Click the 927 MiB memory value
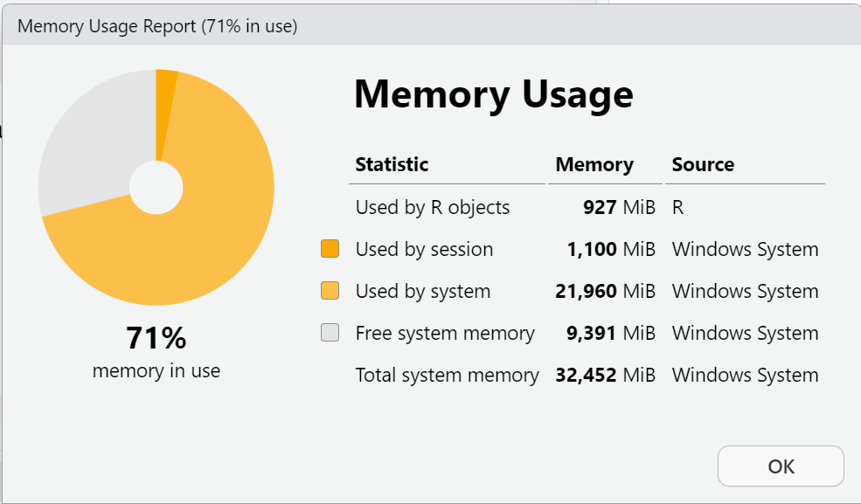861x504 pixels. pyautogui.click(x=619, y=207)
